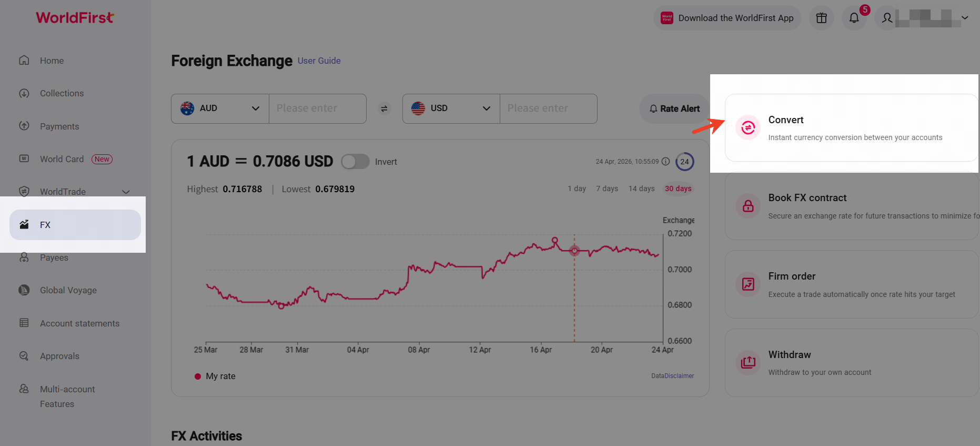The width and height of the screenshot is (980, 446).
Task: Toggle the Invert rate switch
Action: pyautogui.click(x=356, y=161)
